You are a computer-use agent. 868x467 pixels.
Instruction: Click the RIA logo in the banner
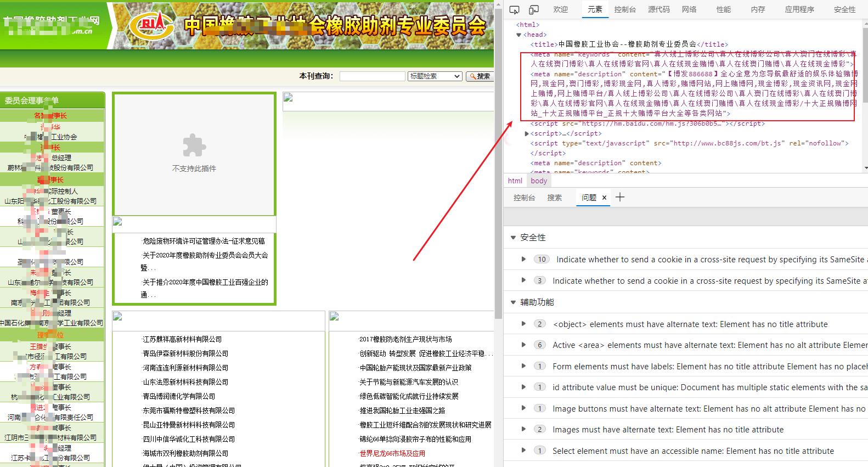click(150, 25)
